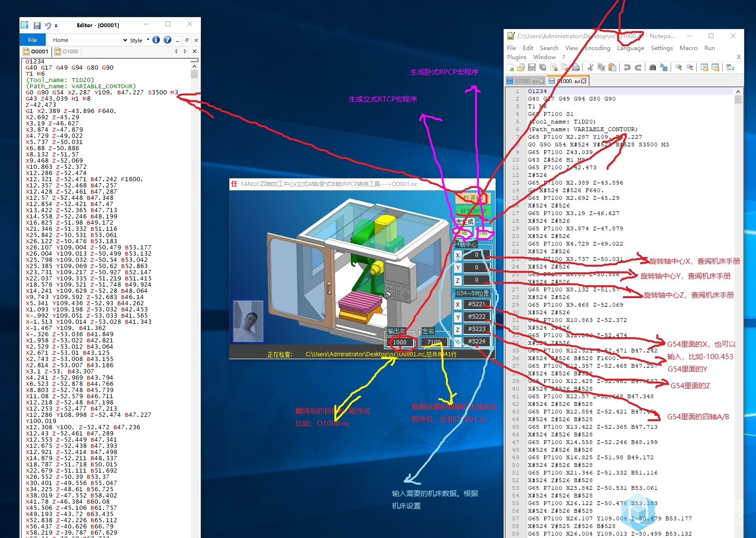The image size is (756, 538).
Task: Click the #5221 G54 X position field
Action: (476, 304)
